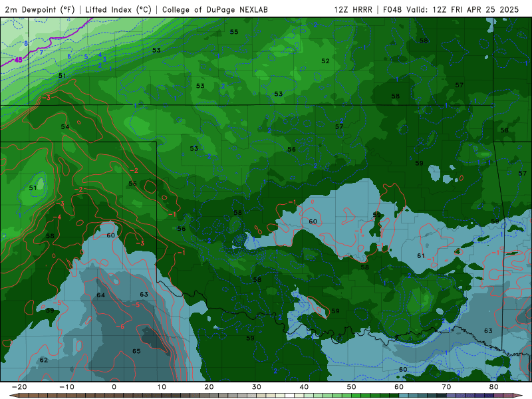Image resolution: width=532 pixels, height=399 pixels.
Task: Click the magenta "45" dewpoint contour label
Action: coord(18,60)
